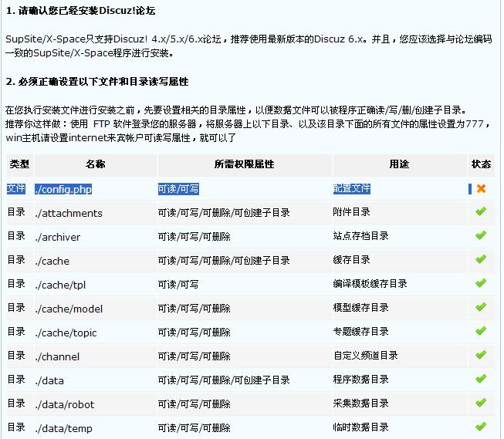Click the 站点存档目录 usage cell

[x=361, y=236]
